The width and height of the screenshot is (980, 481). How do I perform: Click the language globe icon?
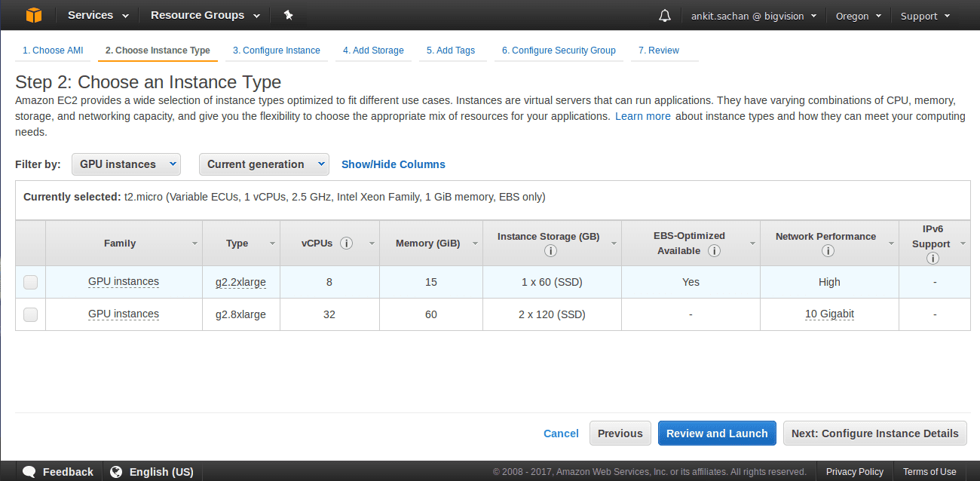[116, 472]
